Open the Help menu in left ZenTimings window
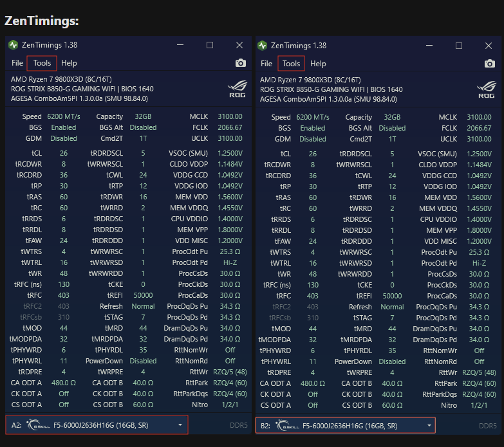The height and width of the screenshot is (447, 504). 69,63
